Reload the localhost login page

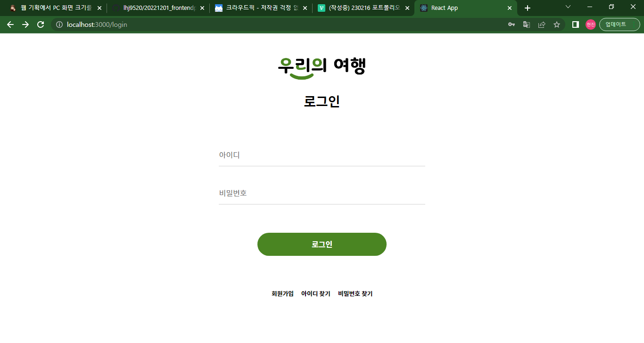[x=41, y=24]
